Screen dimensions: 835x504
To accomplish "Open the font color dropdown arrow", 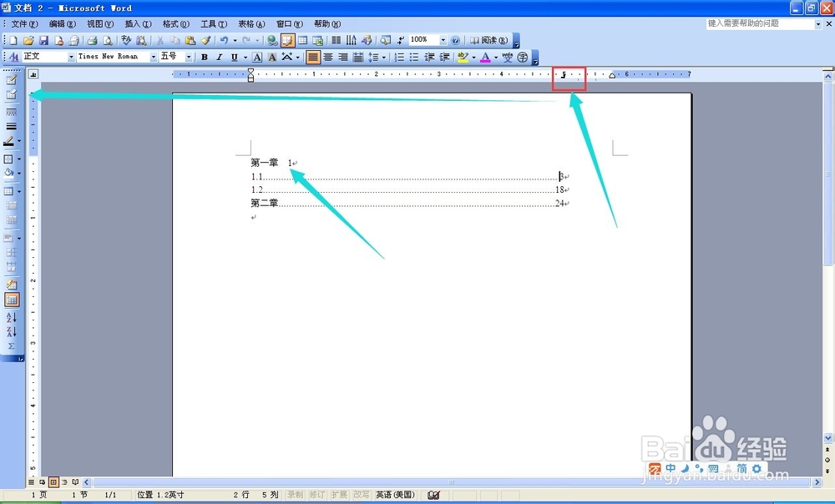I will [496, 57].
